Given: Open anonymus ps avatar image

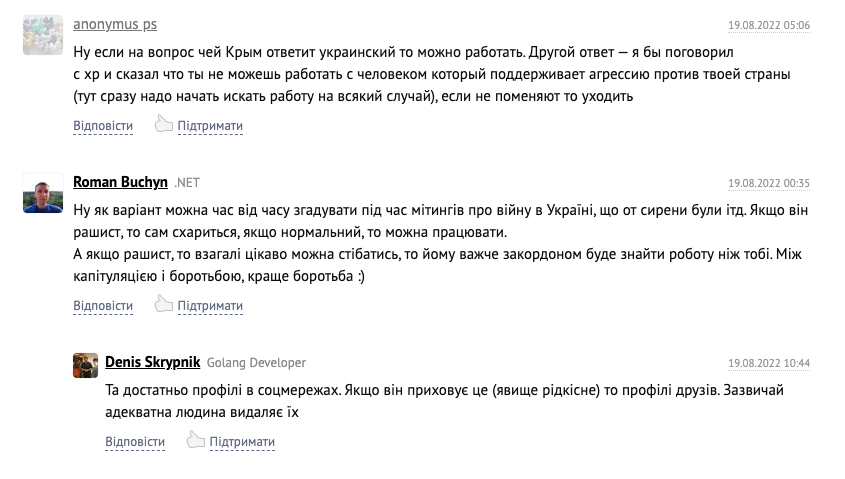Looking at the screenshot, I should click(43, 35).
